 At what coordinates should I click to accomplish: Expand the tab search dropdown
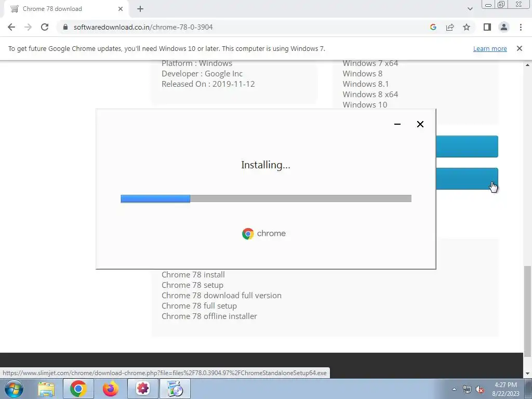[470, 9]
